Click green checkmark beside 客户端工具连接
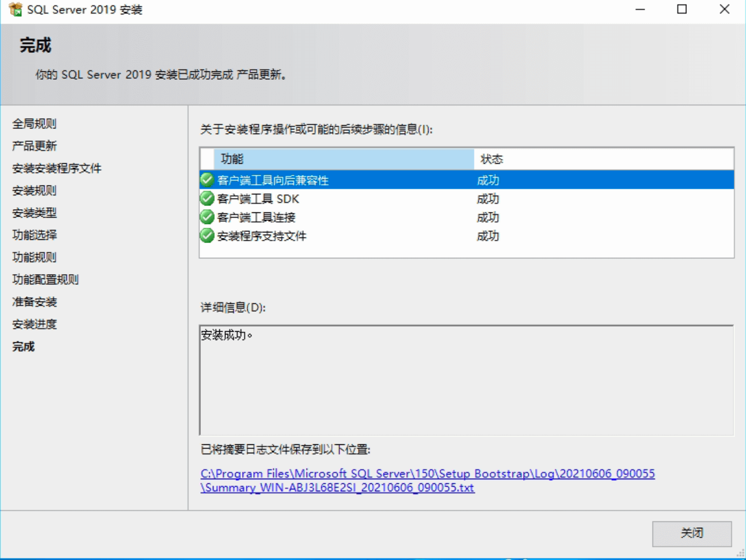The image size is (746, 560). pos(207,217)
